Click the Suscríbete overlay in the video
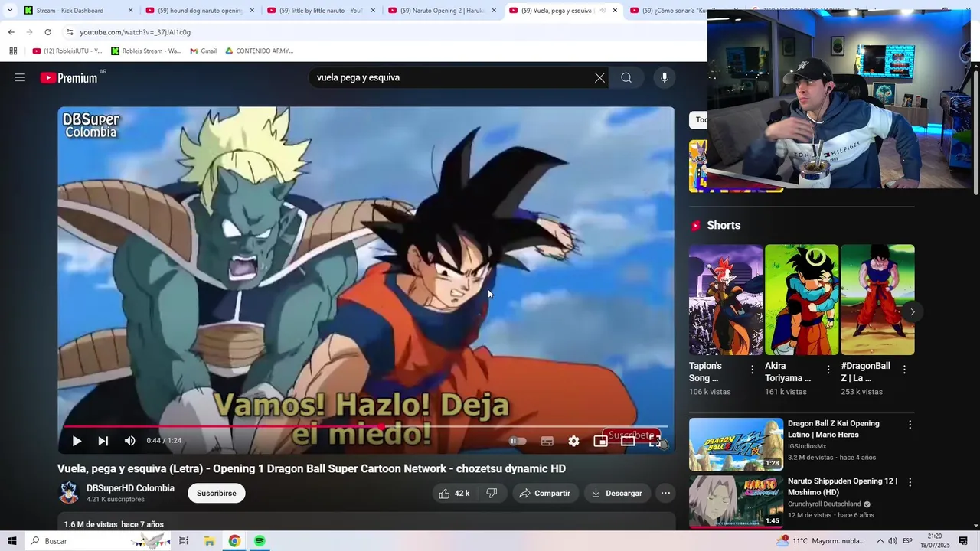 point(631,435)
